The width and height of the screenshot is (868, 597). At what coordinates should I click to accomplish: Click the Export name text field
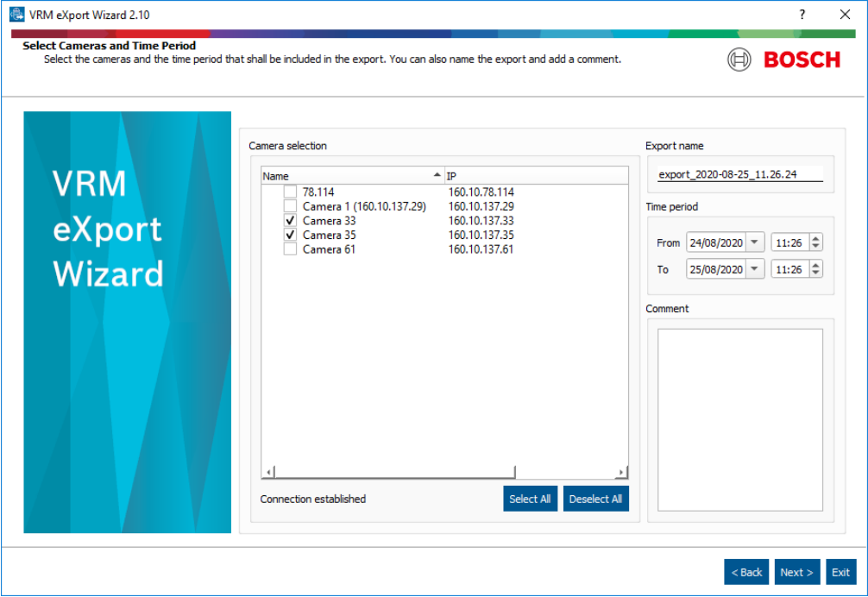tap(739, 174)
